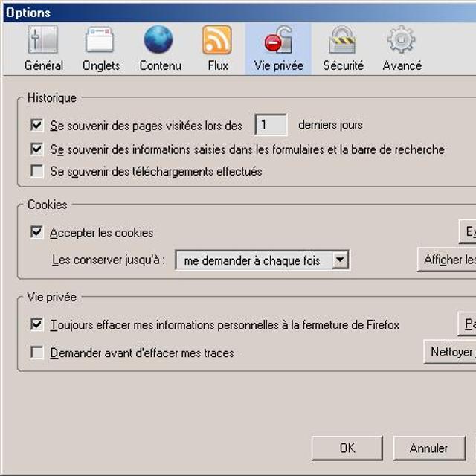Open the Contenu globe icon
The height and width of the screenshot is (476, 476).
pyautogui.click(x=159, y=40)
